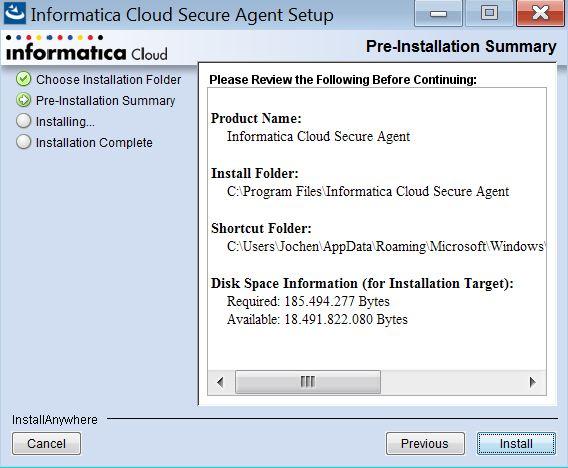Image resolution: width=568 pixels, height=468 pixels.
Task: Click the Informatica Cloud logo
Action: click(x=87, y=53)
